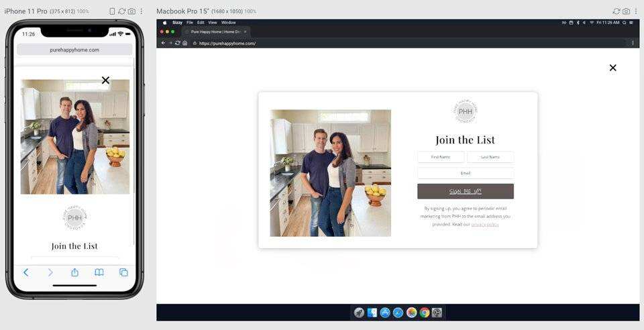The height and width of the screenshot is (330, 644).
Task: Open iPhone 11 Pro more options menu
Action: pos(141,11)
